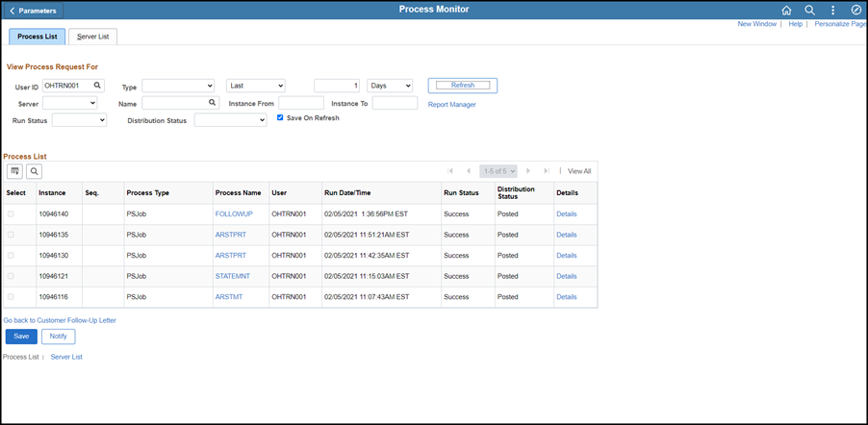The height and width of the screenshot is (425, 868).
Task: Open the Distribution Status dropdown
Action: click(x=230, y=120)
